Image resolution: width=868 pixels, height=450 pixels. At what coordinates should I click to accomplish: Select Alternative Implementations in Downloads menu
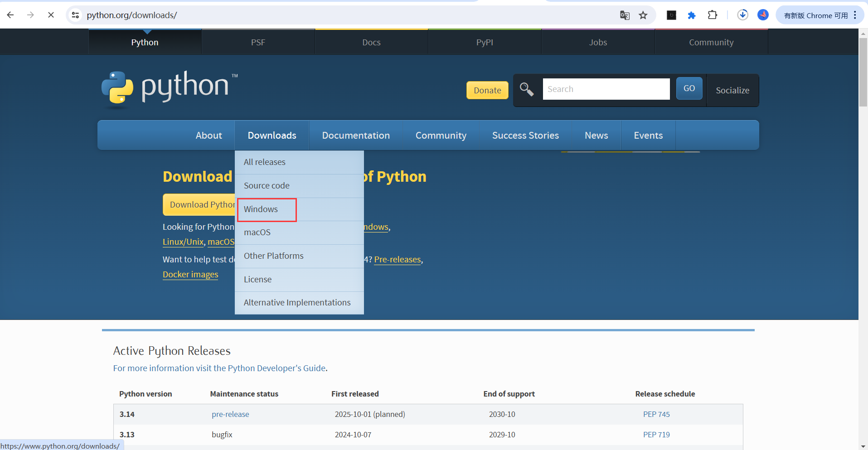299,303
